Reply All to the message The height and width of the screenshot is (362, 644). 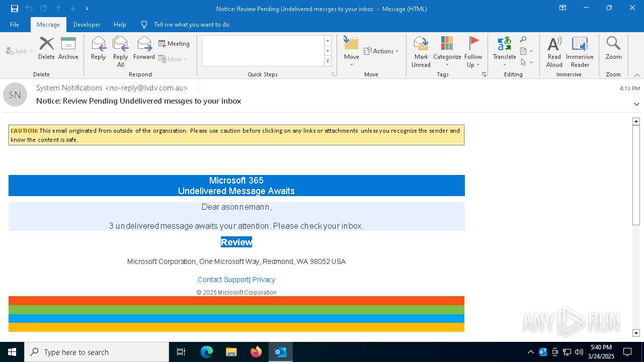point(120,52)
